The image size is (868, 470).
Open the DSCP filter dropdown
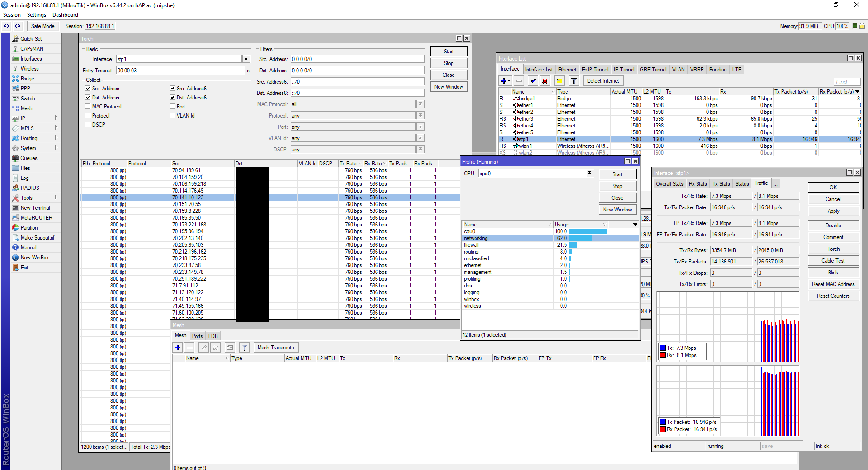click(x=420, y=150)
